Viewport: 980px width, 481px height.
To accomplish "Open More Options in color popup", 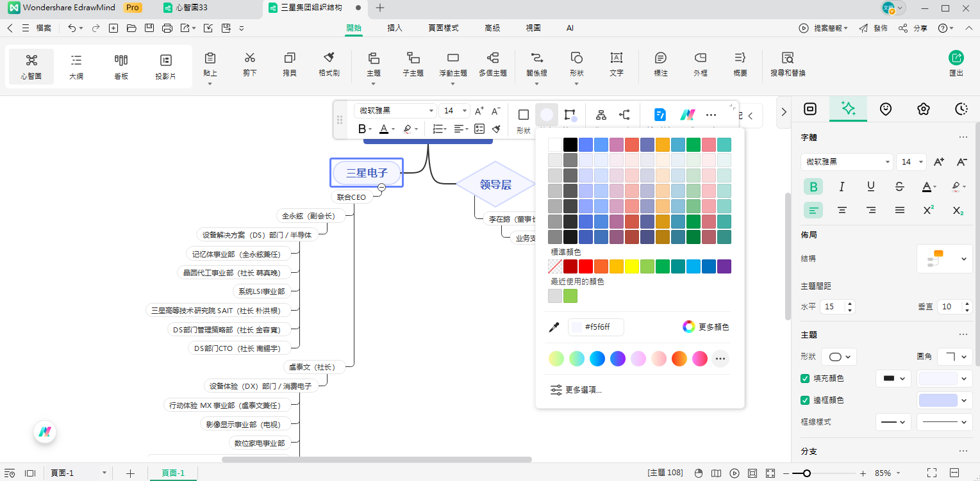I will (576, 390).
